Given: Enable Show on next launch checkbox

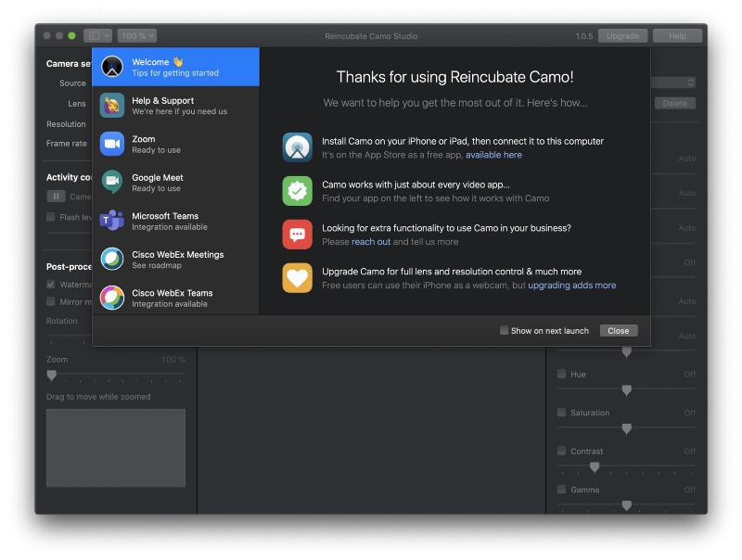Looking at the screenshot, I should click(x=504, y=330).
